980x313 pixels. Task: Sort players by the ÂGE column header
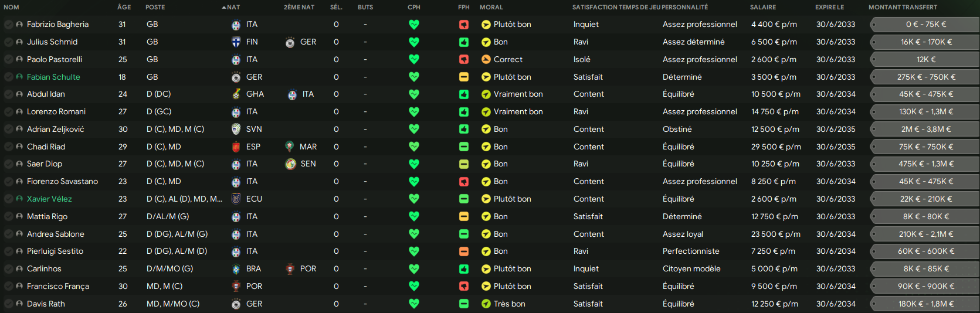click(124, 7)
